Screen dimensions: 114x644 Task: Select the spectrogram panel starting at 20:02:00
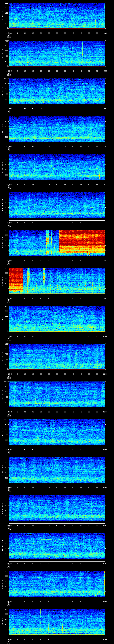[x=57, y=53]
